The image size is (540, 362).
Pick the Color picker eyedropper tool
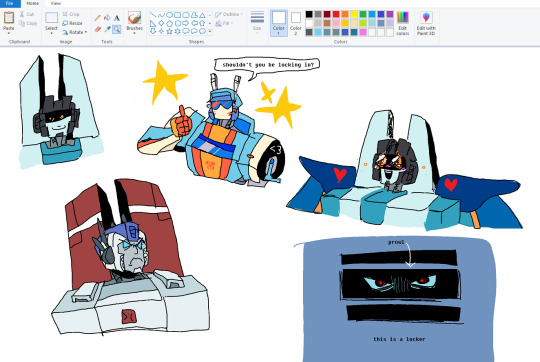point(107,29)
